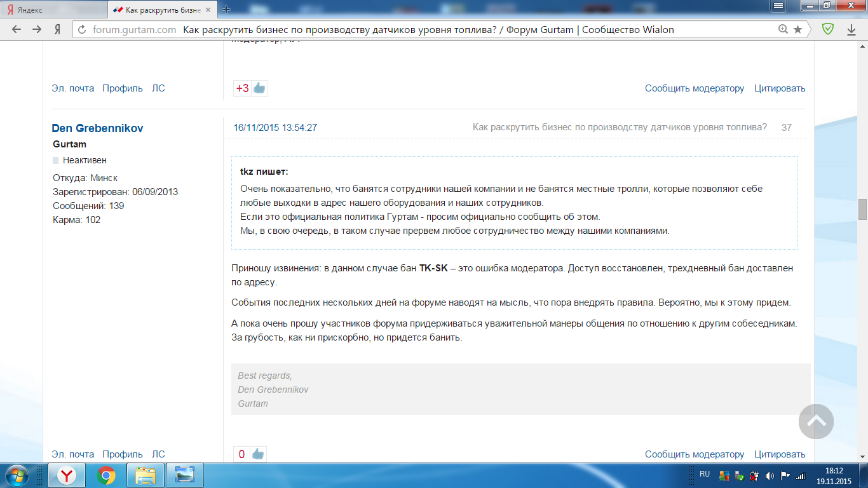The image size is (868, 488).
Task: Open the page zoom magnifier in address bar
Action: click(x=783, y=30)
